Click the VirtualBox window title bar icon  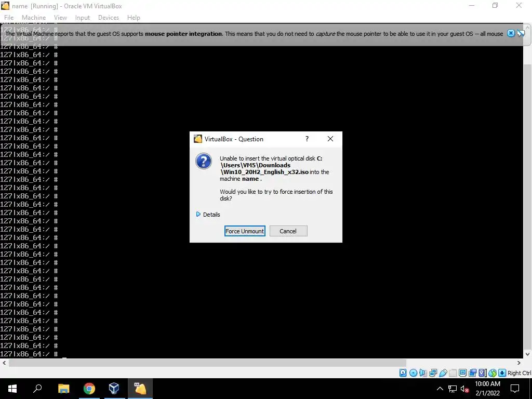click(5, 5)
